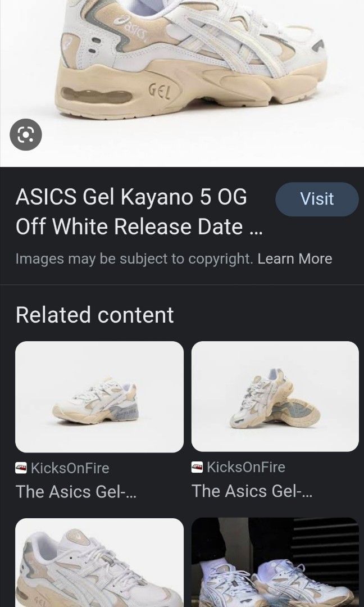The image size is (364, 607).
Task: Open the bottom-right on-feet shoes thumbnail
Action: click(275, 562)
